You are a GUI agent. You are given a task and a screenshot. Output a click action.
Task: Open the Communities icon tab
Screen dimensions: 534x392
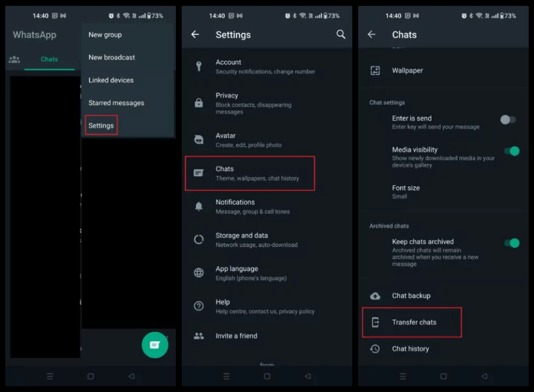coord(14,59)
